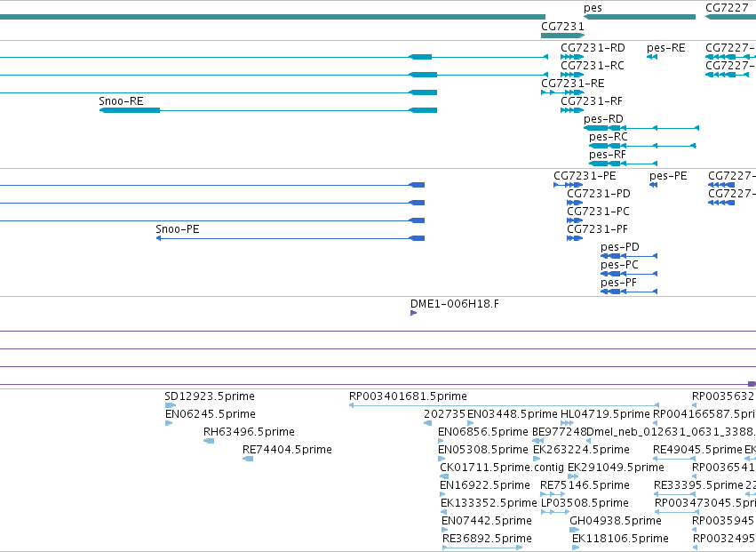
Task: Click the Snoo-RE transcript label
Action: pyautogui.click(x=121, y=101)
